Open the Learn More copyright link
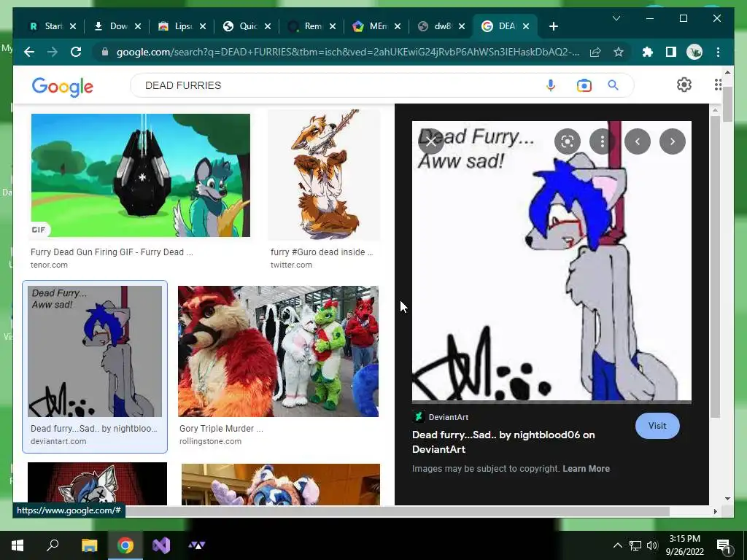Viewport: 747px width, 560px height. click(586, 469)
